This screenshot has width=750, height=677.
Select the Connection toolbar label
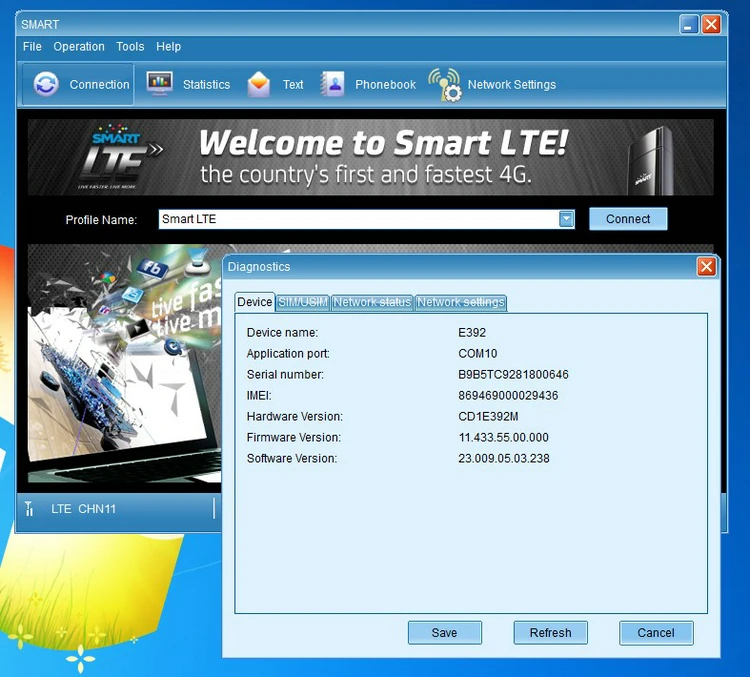(99, 85)
